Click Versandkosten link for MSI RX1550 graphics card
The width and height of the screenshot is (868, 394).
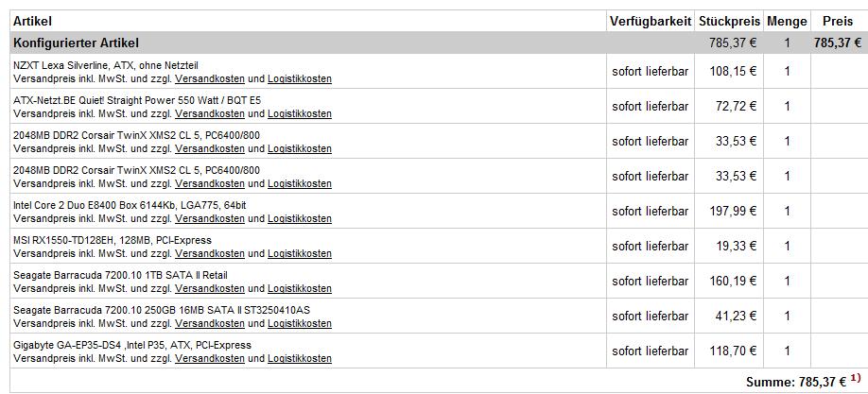[x=210, y=253]
